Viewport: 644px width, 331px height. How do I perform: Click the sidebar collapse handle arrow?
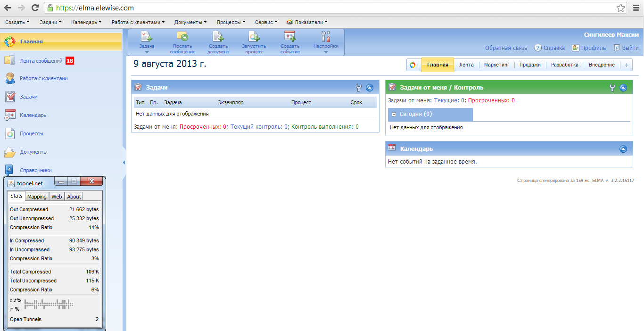pos(124,162)
